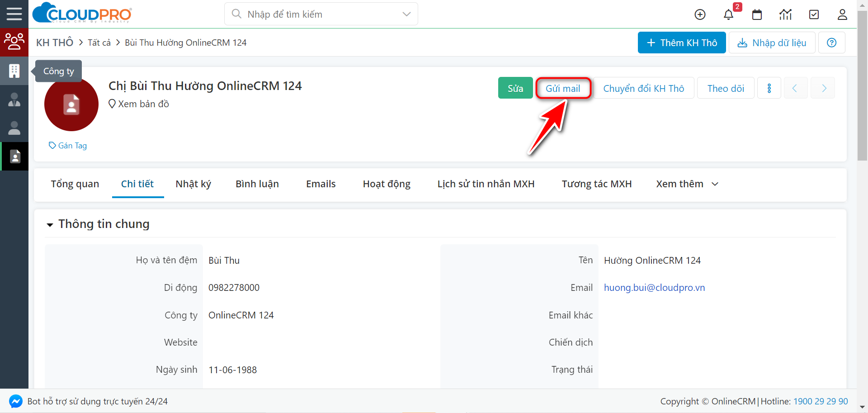The width and height of the screenshot is (868, 413).
Task: Click the quick create plus circle icon
Action: [700, 14]
